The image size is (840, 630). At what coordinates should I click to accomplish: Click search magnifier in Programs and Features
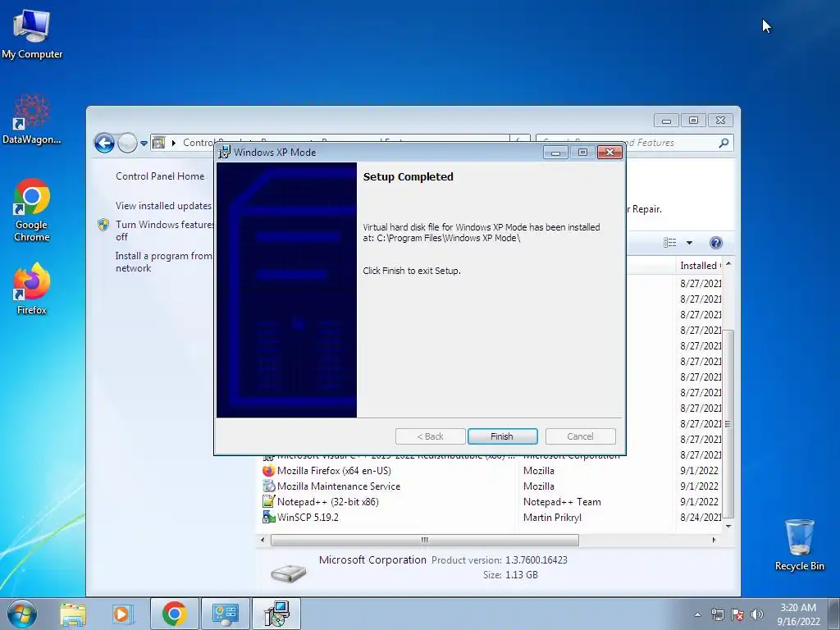[724, 143]
